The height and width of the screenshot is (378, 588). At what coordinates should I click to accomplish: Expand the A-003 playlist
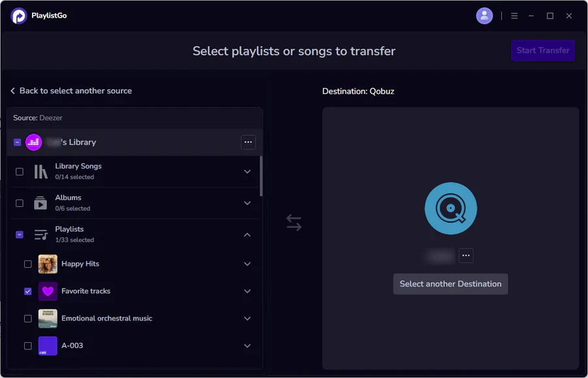click(x=247, y=346)
